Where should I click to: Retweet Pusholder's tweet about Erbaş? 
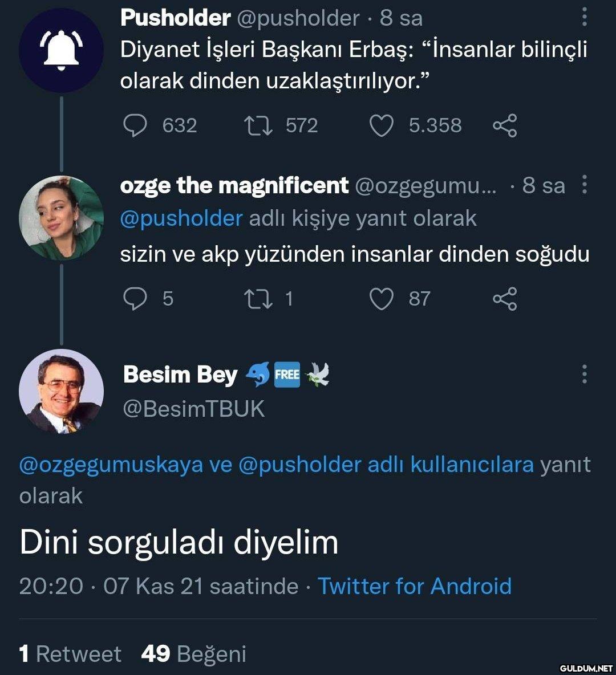258,125
